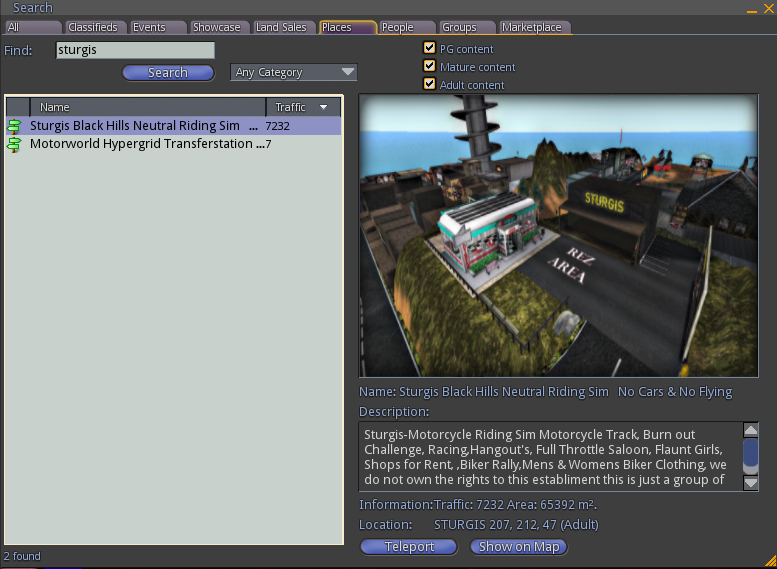Click the Teleport button
777x569 pixels.
pos(409,547)
